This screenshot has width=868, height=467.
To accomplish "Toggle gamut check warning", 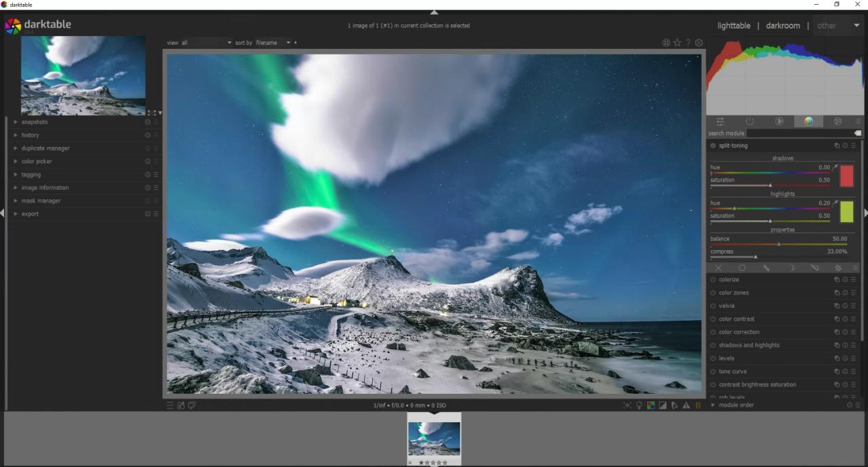I will coord(686,405).
